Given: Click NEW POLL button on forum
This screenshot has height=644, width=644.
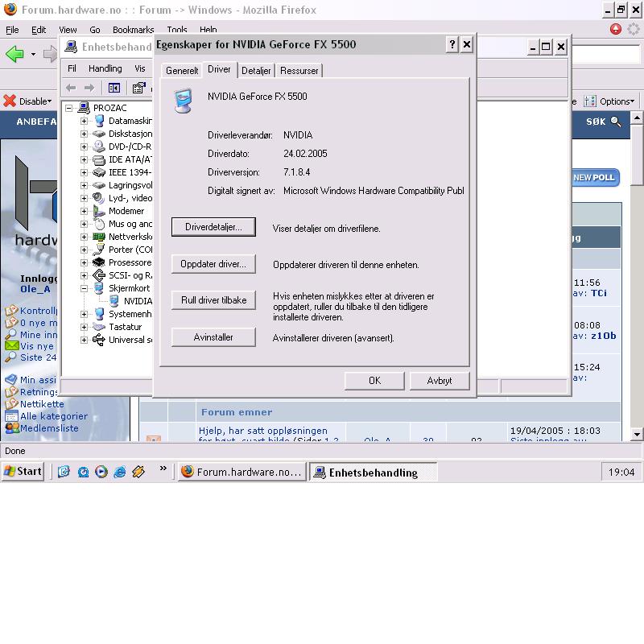Looking at the screenshot, I should (594, 177).
